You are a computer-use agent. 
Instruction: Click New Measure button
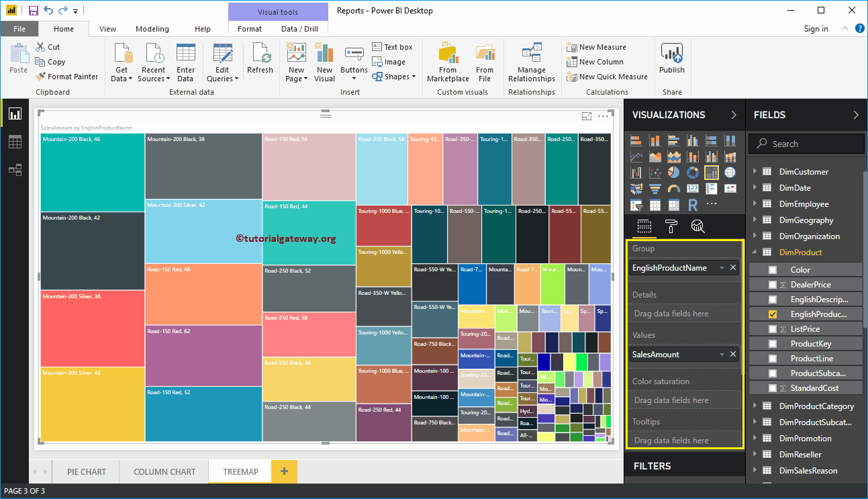click(x=597, y=47)
